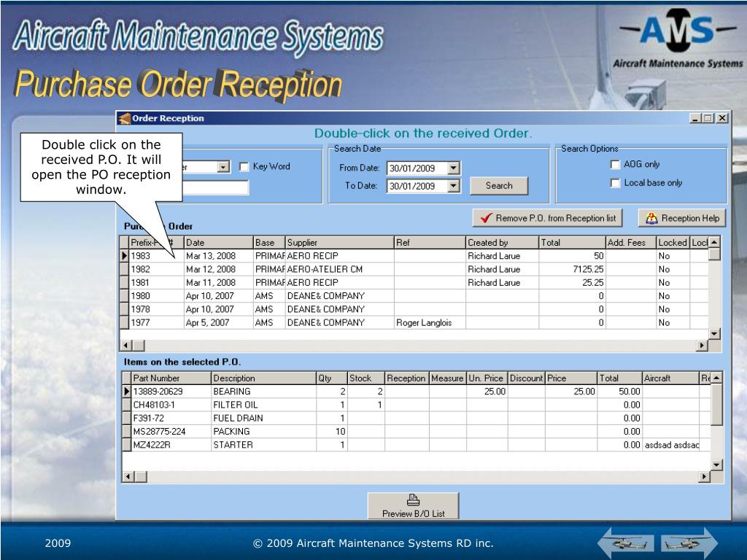The height and width of the screenshot is (560, 747).
Task: Click row selector arrow beside part 13889-20629
Action: (126, 392)
